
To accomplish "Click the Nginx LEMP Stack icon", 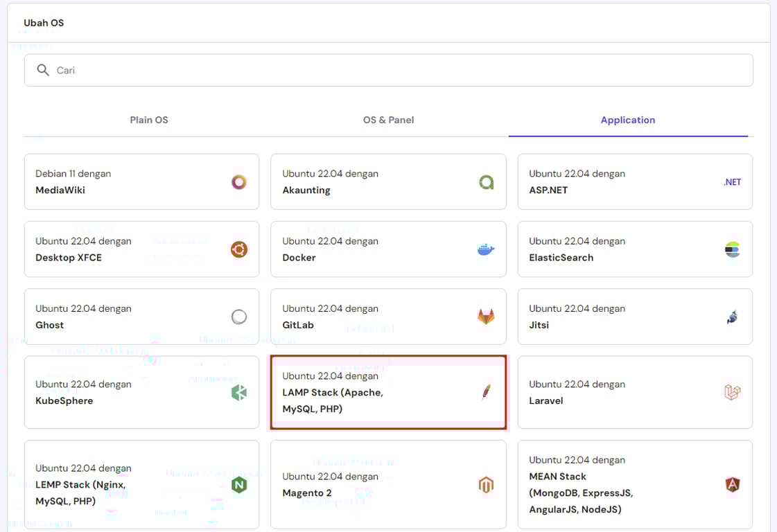I will 239,485.
